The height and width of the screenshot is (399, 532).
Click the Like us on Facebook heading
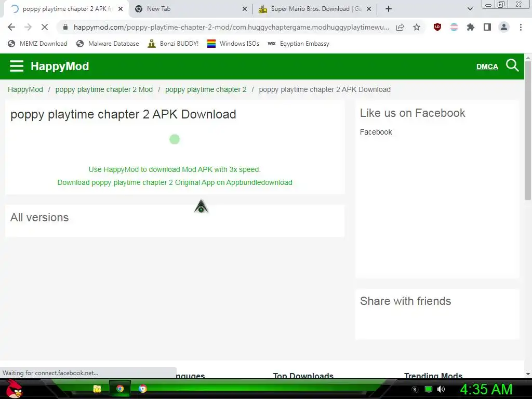[412, 113]
